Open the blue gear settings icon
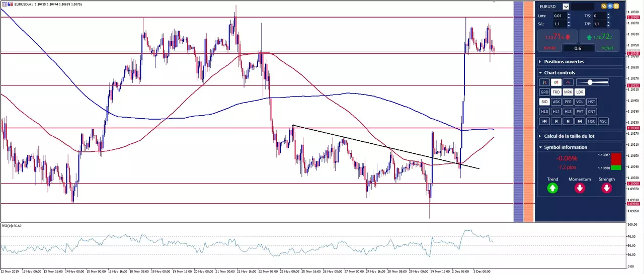Image resolution: width=644 pixels, height=274 pixels. [x=610, y=6]
